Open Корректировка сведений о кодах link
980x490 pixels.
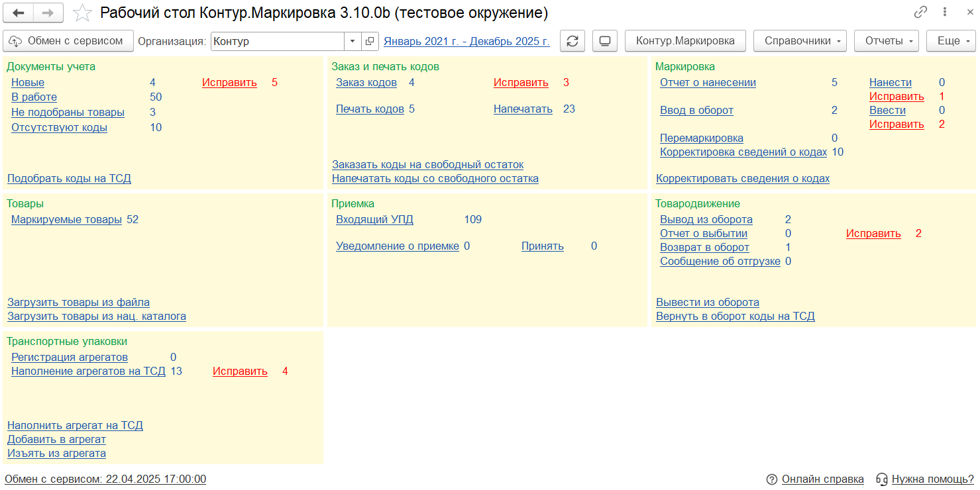[743, 152]
